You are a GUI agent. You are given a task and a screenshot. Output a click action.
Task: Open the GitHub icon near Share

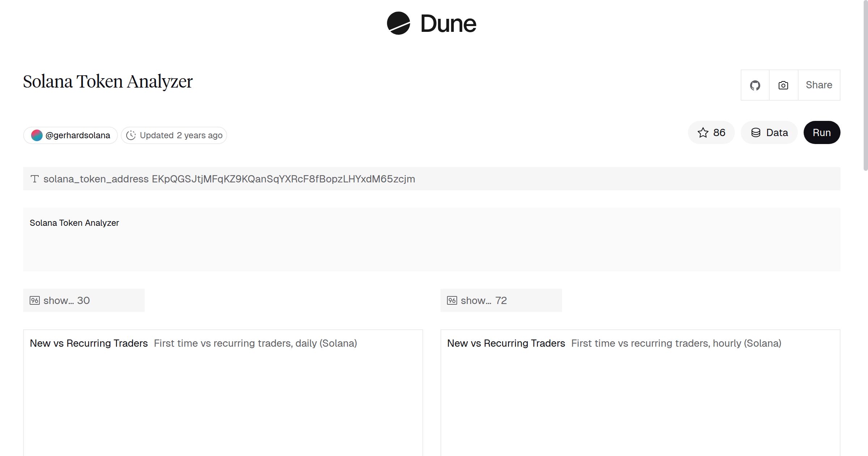tap(755, 85)
